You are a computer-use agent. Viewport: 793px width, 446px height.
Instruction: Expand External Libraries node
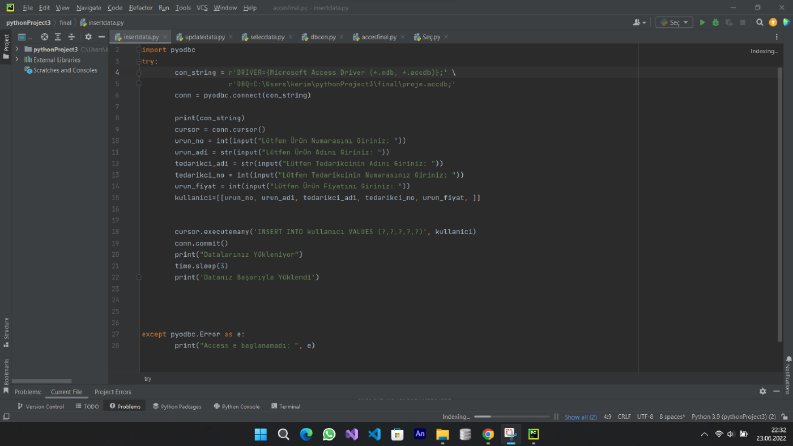point(17,60)
